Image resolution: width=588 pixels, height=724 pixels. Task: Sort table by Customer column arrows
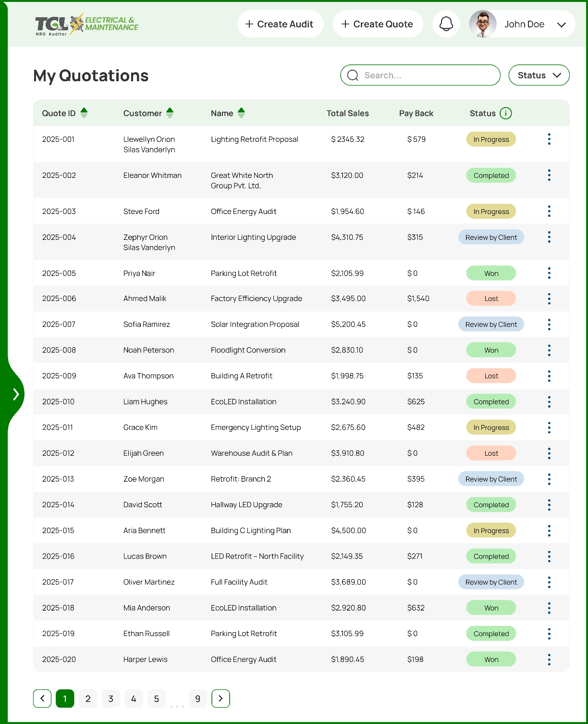[170, 113]
